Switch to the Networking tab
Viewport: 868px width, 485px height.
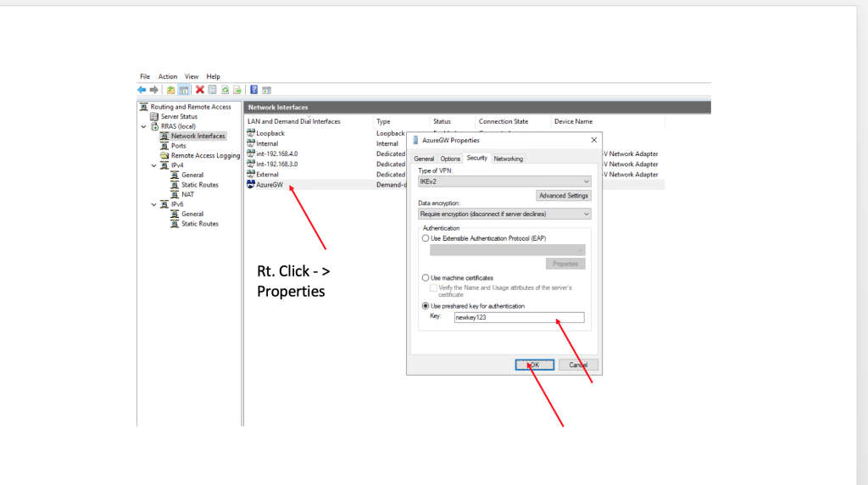pyautogui.click(x=509, y=159)
